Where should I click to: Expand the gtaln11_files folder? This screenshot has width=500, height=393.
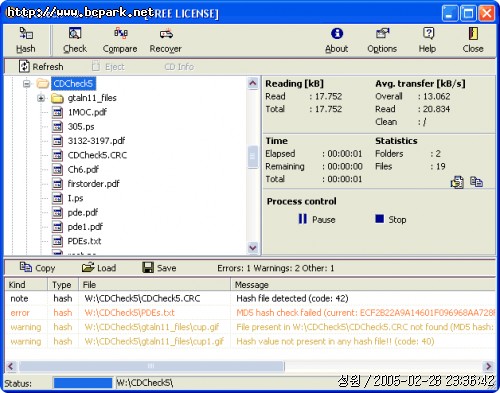[41, 98]
